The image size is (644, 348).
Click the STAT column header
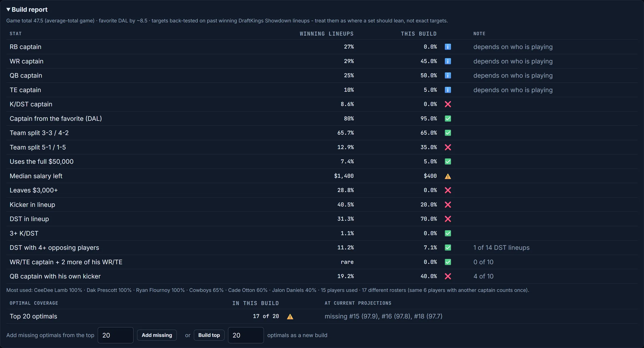pos(16,34)
